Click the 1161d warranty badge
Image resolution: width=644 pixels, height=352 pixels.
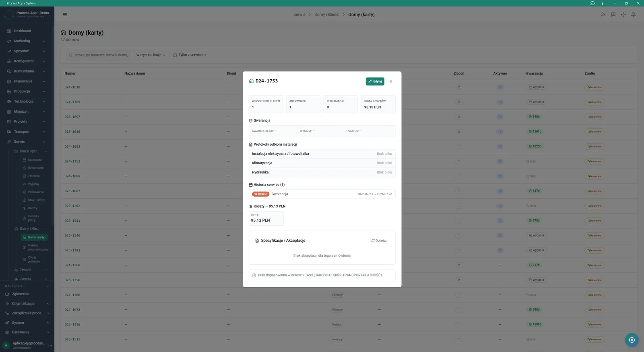535,132
